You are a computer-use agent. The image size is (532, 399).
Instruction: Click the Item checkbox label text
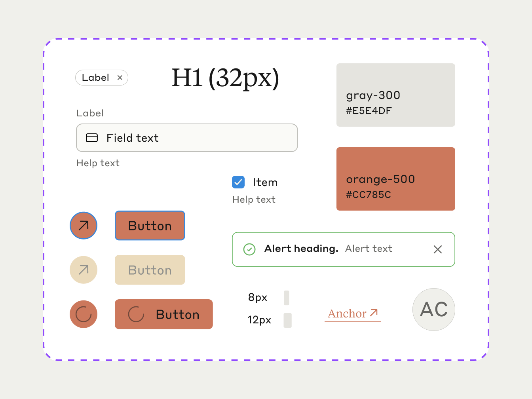coord(265,182)
